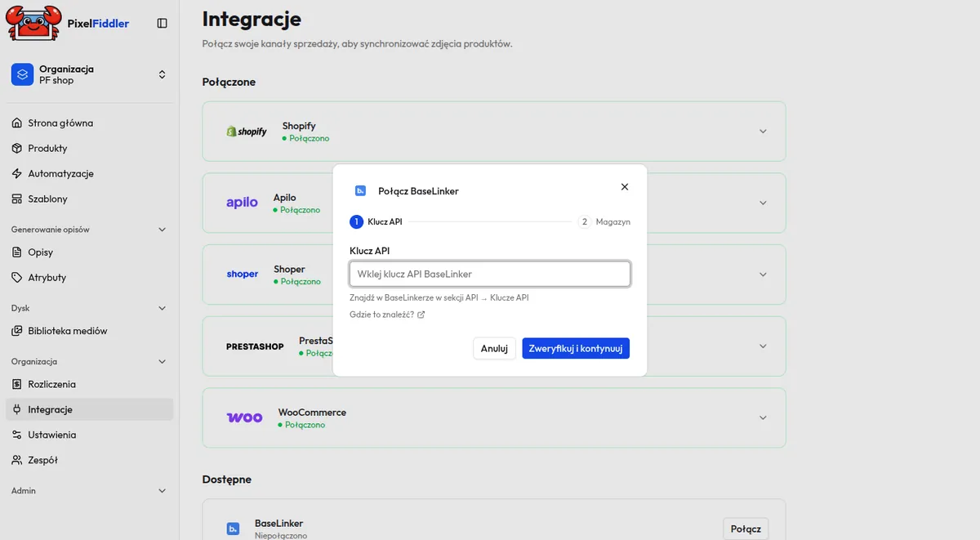980x540 pixels.
Task: Click the BaseLinker logo in Dostępne list
Action: [233, 529]
